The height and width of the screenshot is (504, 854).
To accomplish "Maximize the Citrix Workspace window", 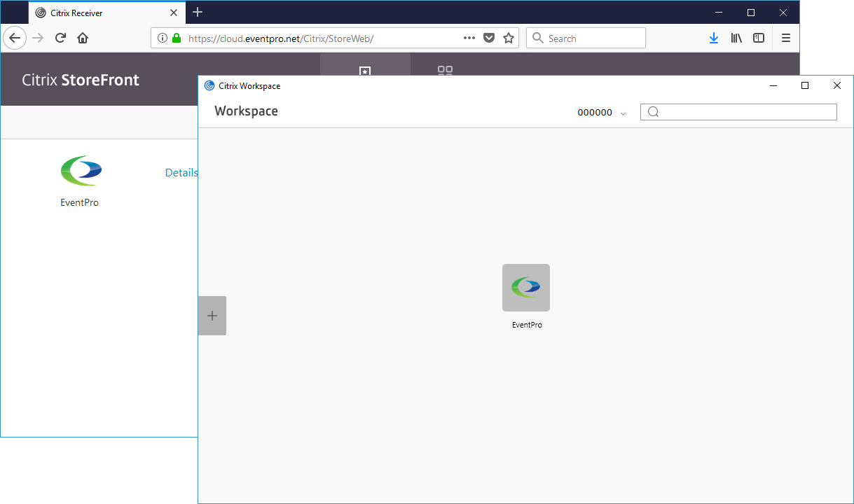I will (x=805, y=85).
